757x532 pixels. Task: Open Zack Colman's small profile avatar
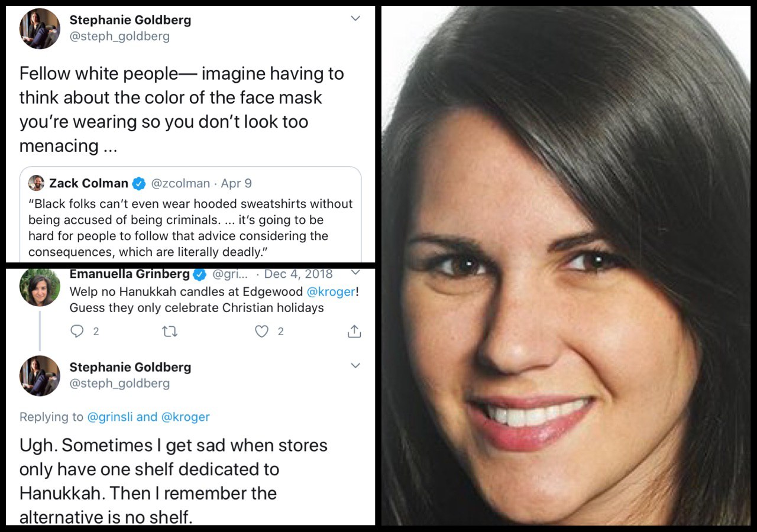click(36, 183)
